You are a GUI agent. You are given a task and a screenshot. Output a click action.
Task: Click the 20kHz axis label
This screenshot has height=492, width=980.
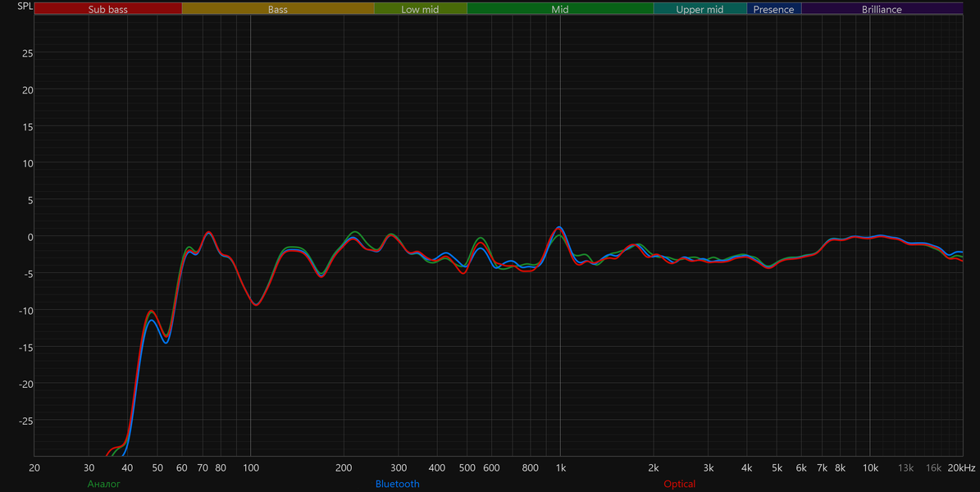click(961, 467)
